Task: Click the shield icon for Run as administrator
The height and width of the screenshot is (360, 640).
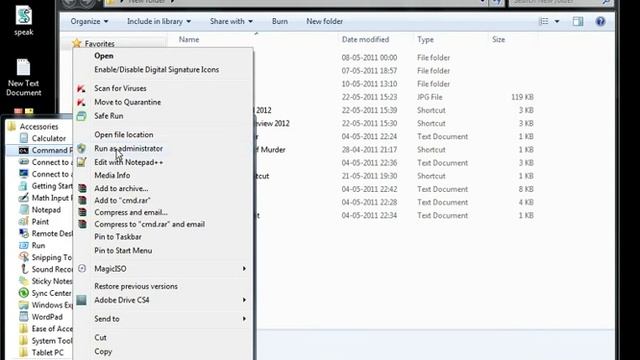Action: point(81,148)
